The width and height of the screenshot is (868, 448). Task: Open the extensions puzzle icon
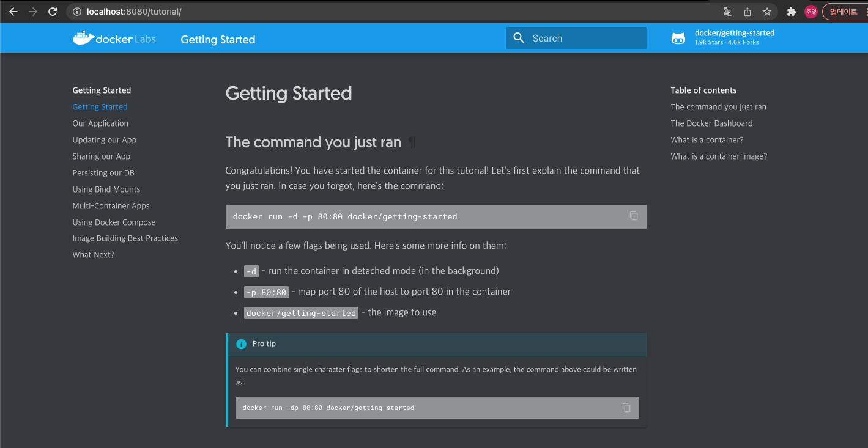tap(792, 12)
